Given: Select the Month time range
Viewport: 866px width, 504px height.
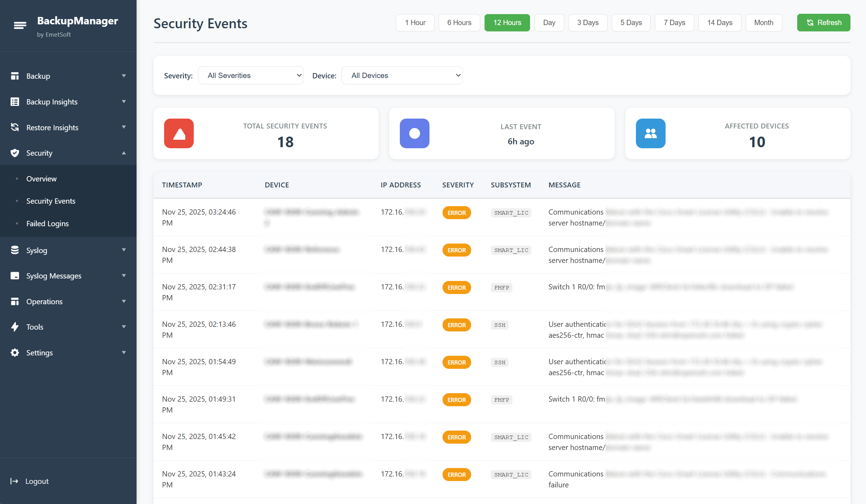Looking at the screenshot, I should (764, 23).
